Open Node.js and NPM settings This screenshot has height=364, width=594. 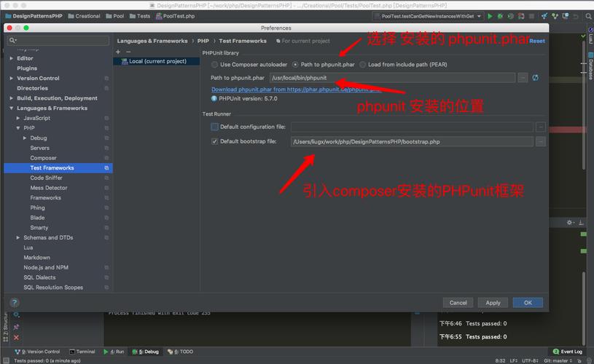point(46,267)
